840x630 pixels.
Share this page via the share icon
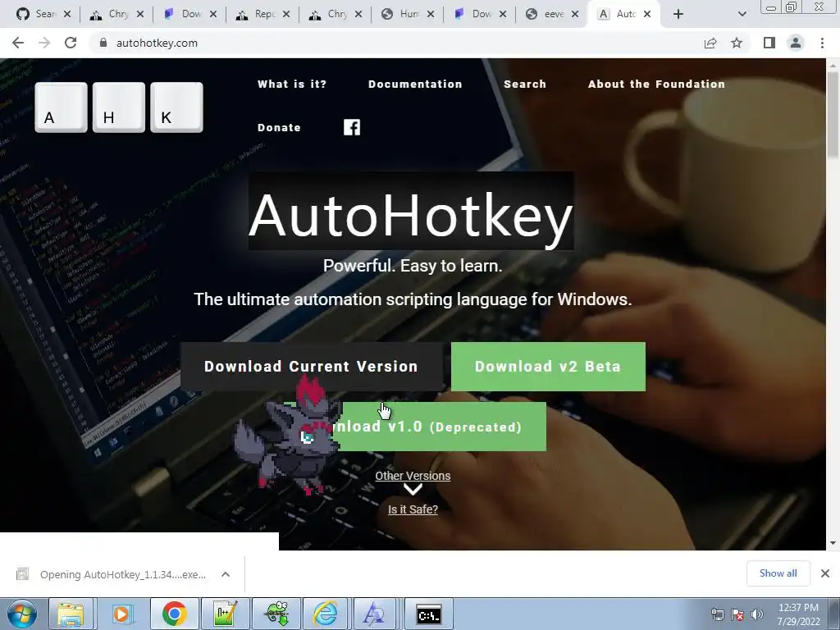click(710, 43)
